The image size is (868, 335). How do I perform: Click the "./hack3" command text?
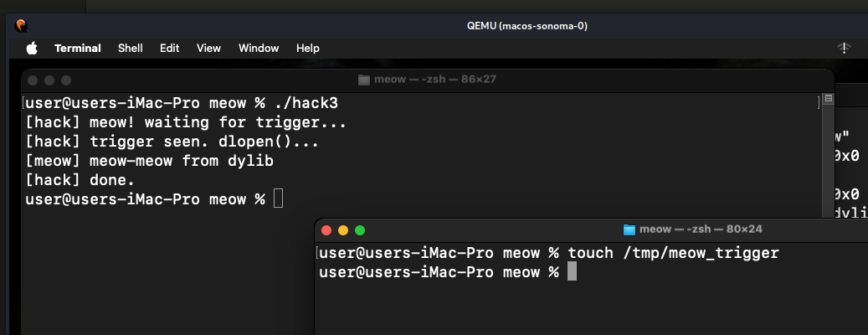(306, 103)
